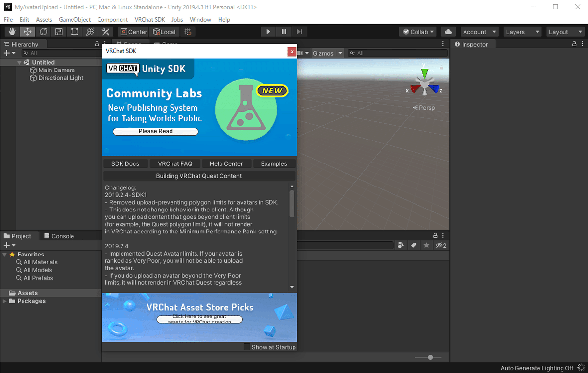Toggle Local handle rotation
This screenshot has width=588, height=373.
[164, 32]
